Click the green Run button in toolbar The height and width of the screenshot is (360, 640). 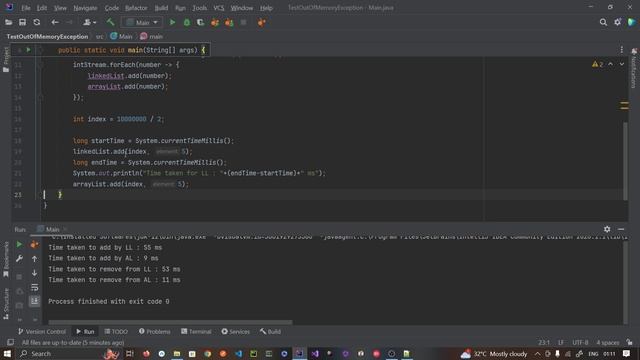tap(172, 22)
